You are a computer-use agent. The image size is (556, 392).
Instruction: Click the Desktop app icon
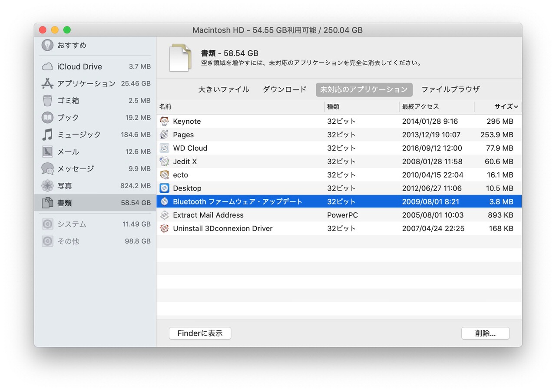164,188
